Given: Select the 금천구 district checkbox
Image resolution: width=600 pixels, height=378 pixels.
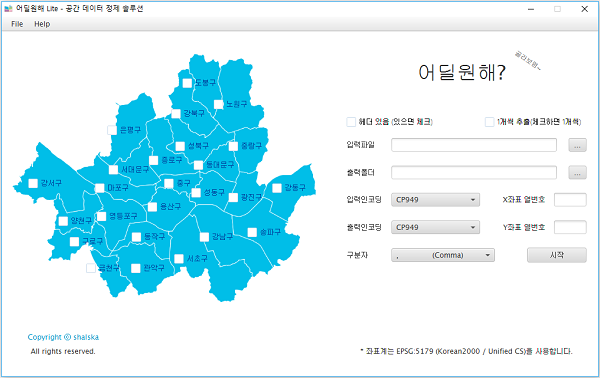Looking at the screenshot, I should 91,268.
